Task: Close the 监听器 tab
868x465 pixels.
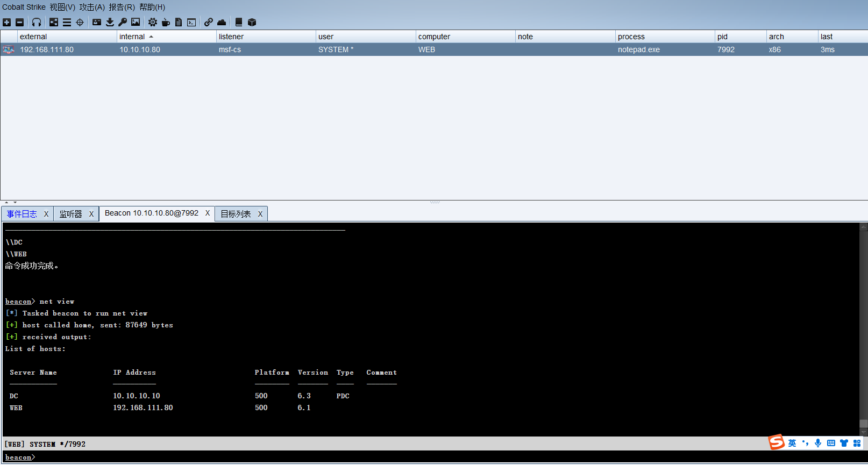Action: (91, 214)
